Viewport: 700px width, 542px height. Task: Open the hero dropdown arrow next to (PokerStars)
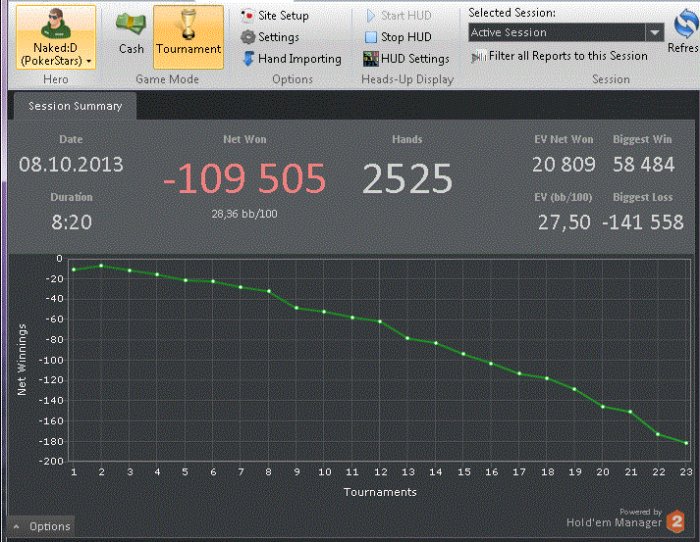point(89,61)
